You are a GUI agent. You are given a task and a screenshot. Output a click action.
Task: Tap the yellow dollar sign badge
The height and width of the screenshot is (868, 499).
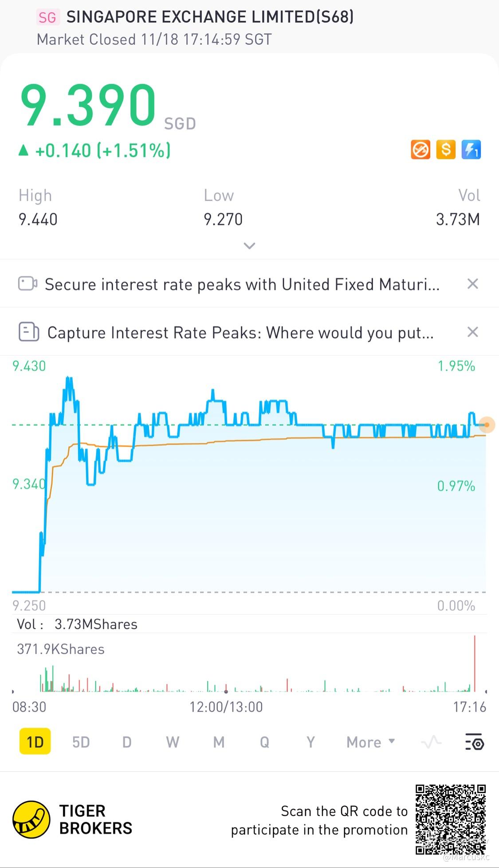pyautogui.click(x=446, y=150)
